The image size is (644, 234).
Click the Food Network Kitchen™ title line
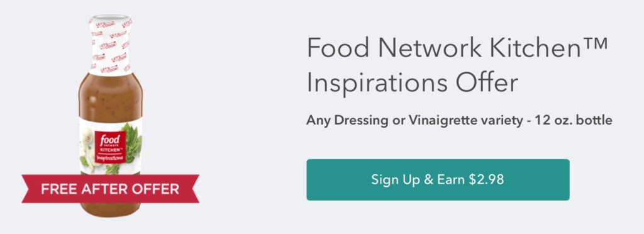coord(457,48)
